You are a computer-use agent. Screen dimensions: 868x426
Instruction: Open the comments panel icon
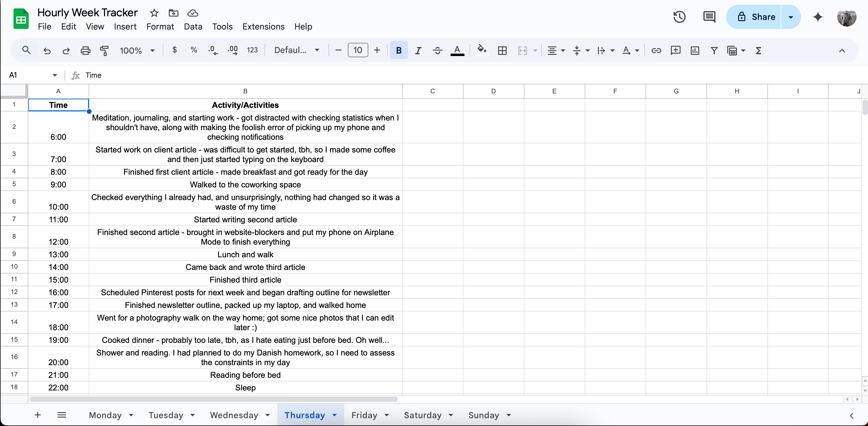[709, 17]
